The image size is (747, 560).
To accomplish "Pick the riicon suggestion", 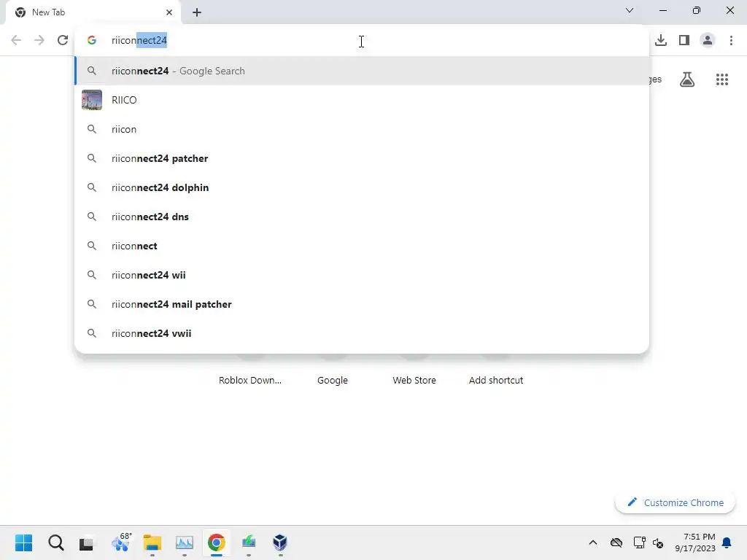I will click(362, 129).
